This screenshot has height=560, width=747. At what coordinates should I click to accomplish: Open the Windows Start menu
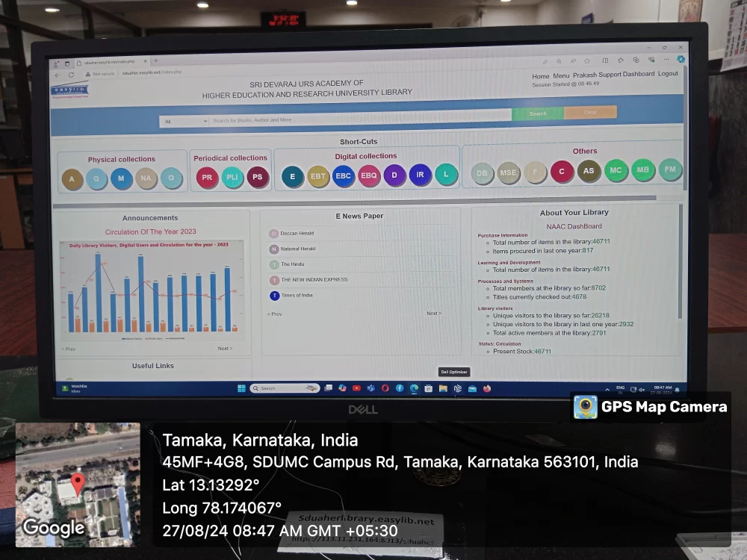pyautogui.click(x=241, y=388)
